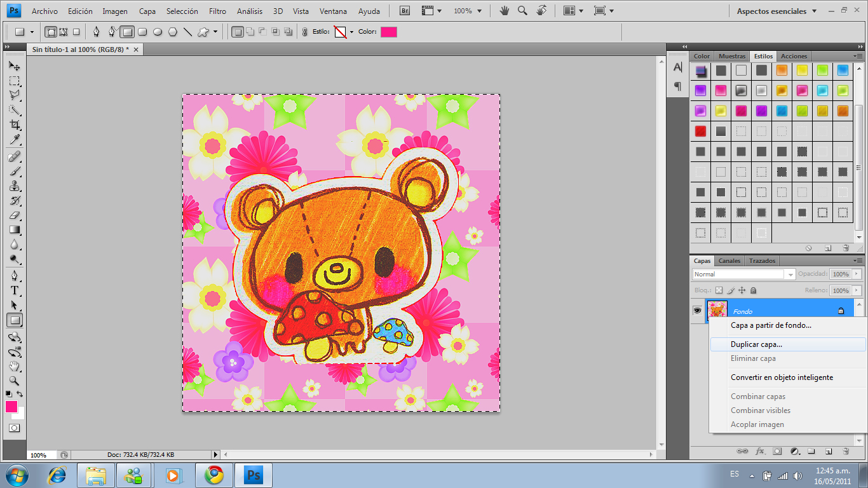This screenshot has height=488, width=868.
Task: Select the Eraser tool
Action: tap(14, 215)
